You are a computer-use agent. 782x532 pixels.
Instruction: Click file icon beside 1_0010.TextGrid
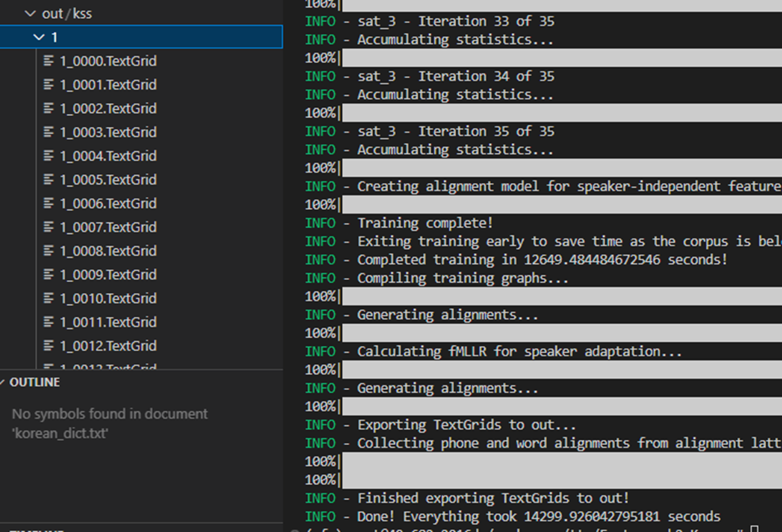[x=48, y=298]
